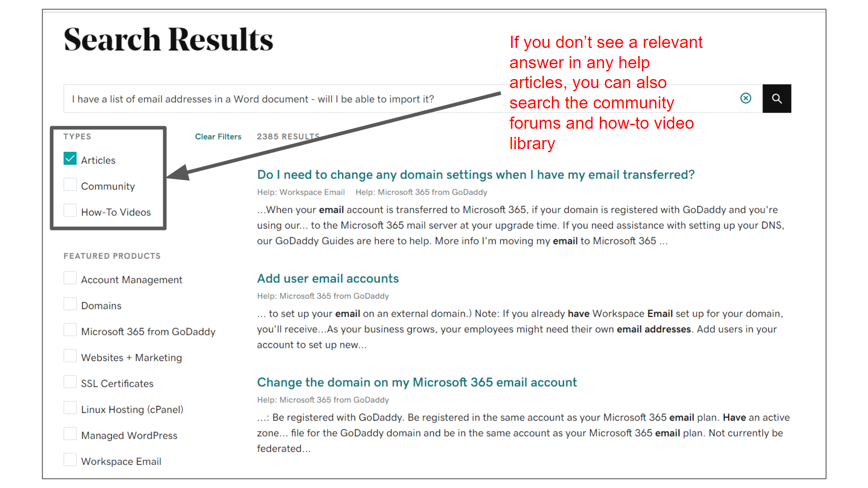The width and height of the screenshot is (868, 488).
Task: Click the clear search (X) icon
Action: tap(746, 99)
